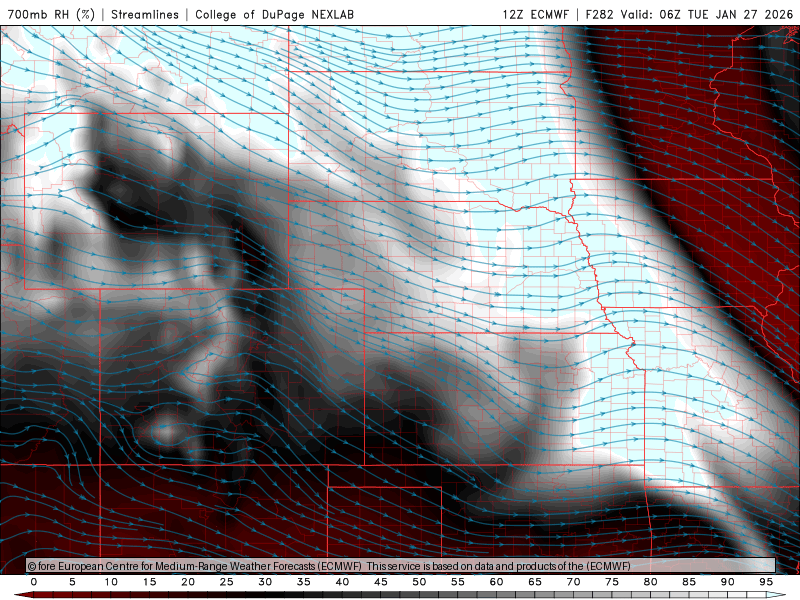Viewport: 800px width, 600px height.
Task: Click the '35' color scale label
Action: (x=304, y=582)
